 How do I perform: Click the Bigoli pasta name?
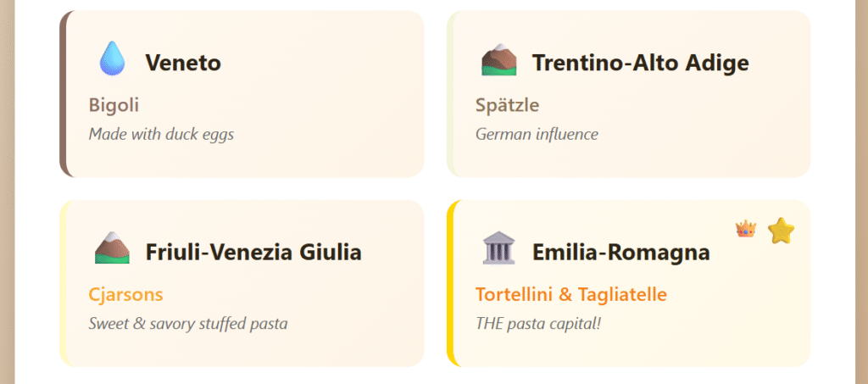[114, 105]
